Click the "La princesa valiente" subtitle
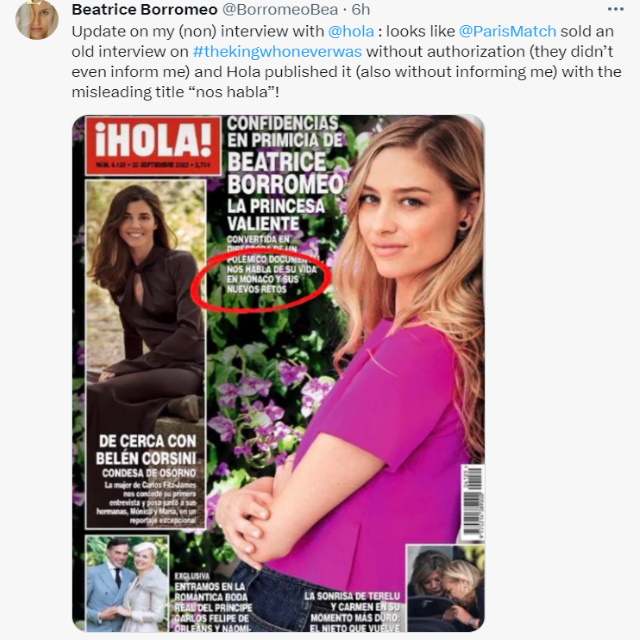This screenshot has height=640, width=640. [275, 215]
